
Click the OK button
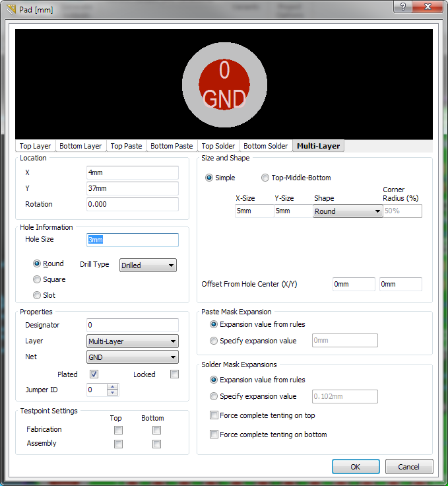[x=355, y=467]
